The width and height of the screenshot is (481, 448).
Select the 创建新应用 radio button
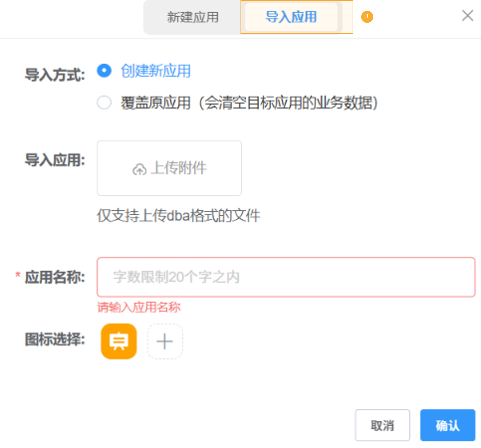(x=104, y=71)
